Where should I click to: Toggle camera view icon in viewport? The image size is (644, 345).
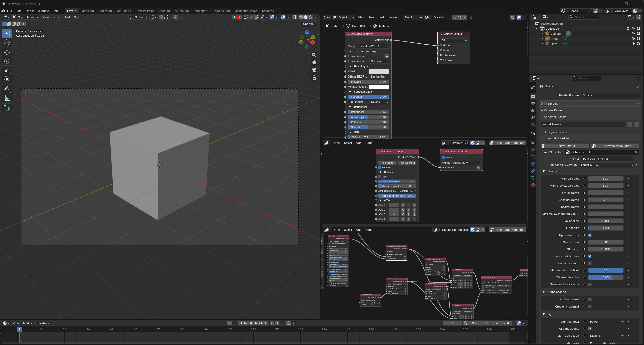[x=314, y=70]
